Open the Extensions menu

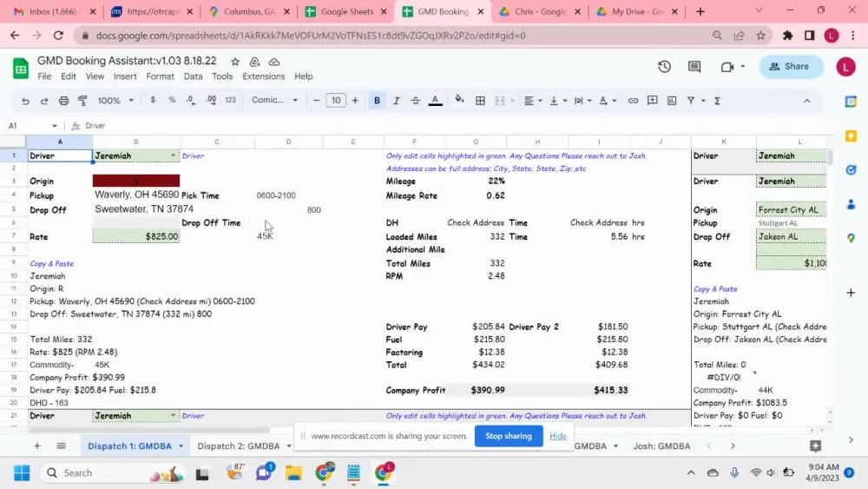pos(264,76)
